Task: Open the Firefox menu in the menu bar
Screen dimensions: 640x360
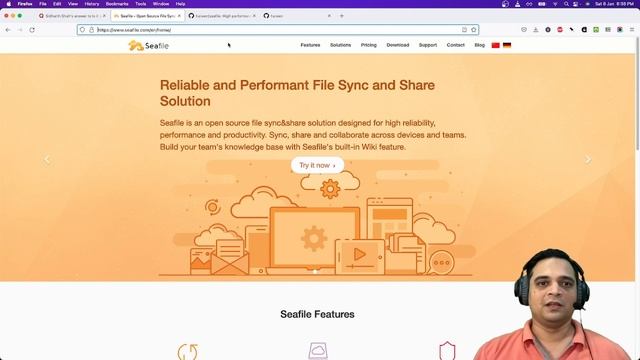Action: coord(25,4)
